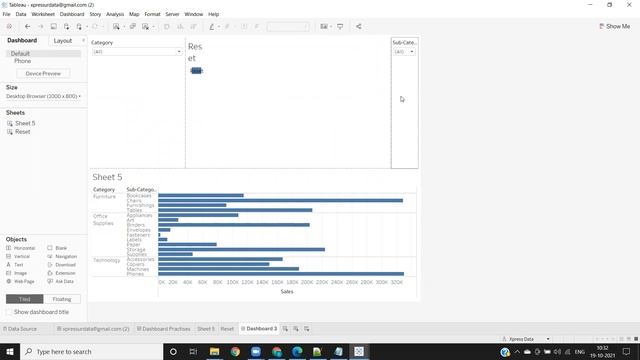640x360 pixels.
Task: Click the Presentation mode icon
Action: click(340, 27)
